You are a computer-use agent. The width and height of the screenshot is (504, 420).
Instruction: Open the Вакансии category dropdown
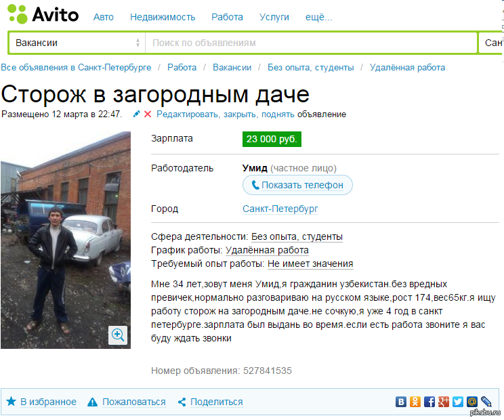77,43
